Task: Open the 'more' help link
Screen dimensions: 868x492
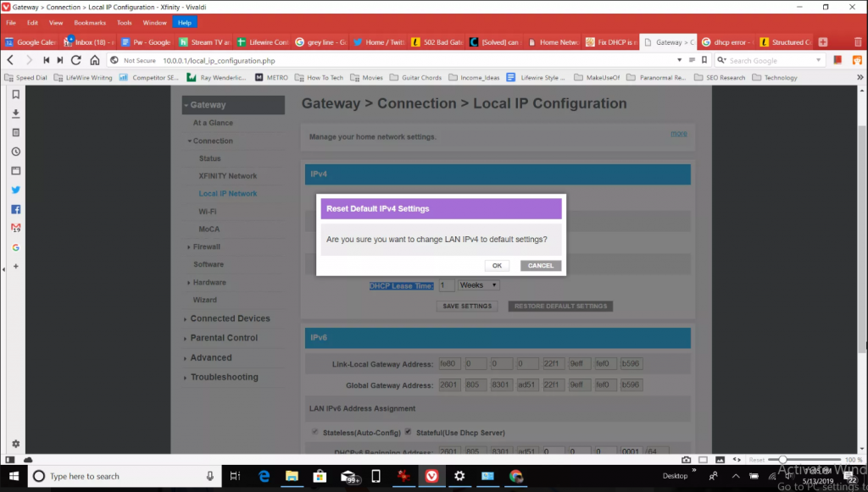Action: pyautogui.click(x=679, y=133)
